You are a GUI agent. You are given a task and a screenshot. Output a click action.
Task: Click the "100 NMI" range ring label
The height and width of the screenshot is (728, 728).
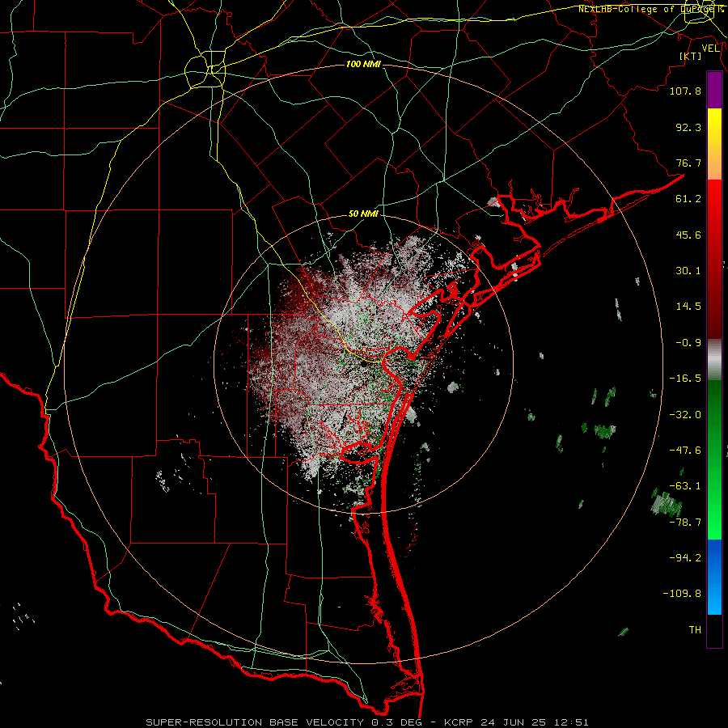pos(363,64)
